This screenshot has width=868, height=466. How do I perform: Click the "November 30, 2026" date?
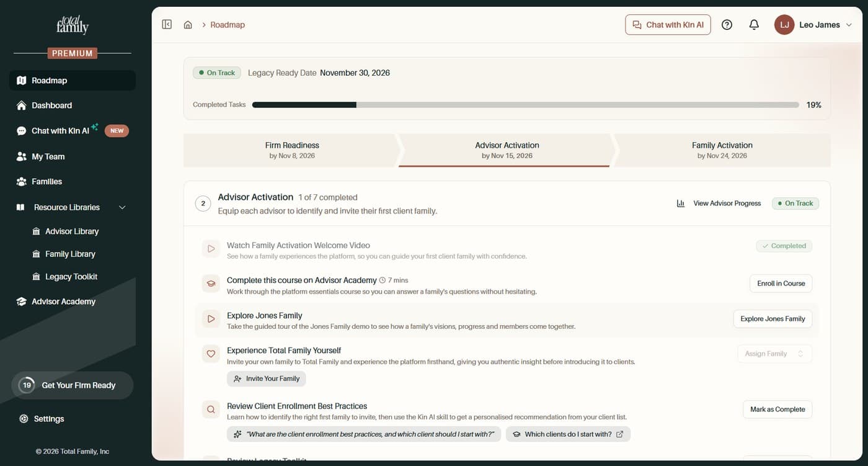355,73
